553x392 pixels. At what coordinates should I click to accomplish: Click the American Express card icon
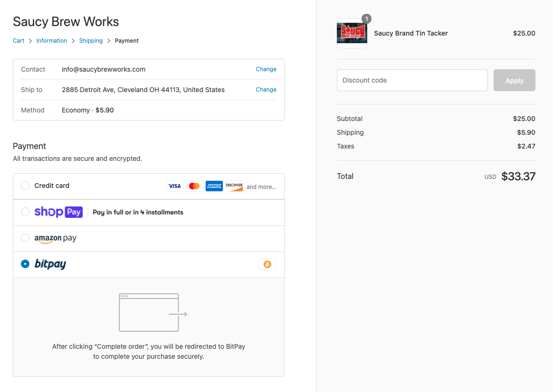[x=214, y=186]
